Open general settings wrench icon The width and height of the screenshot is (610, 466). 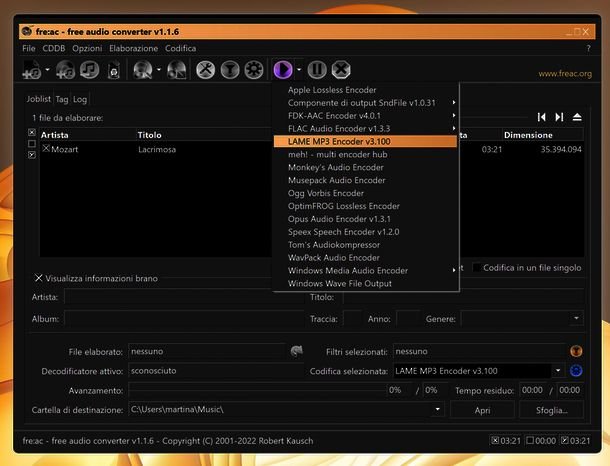click(205, 70)
